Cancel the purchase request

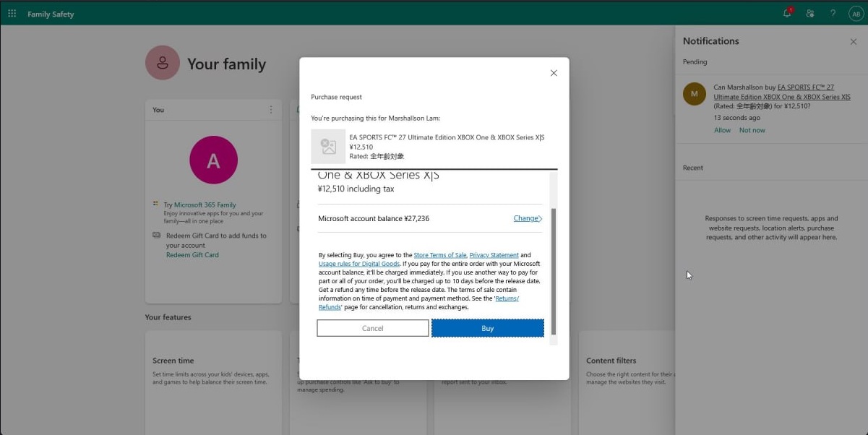373,328
